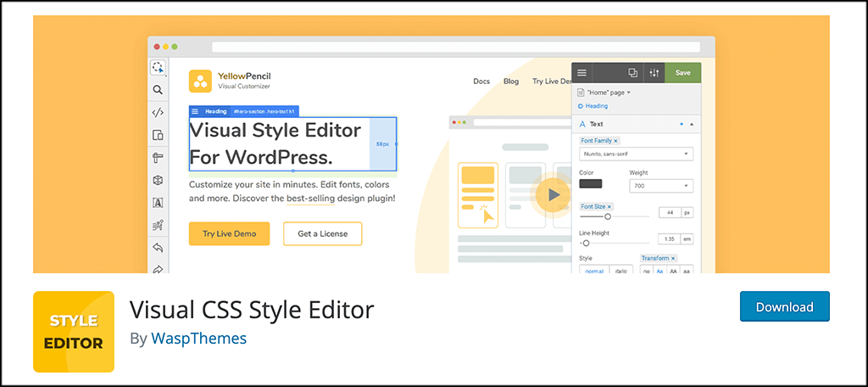
Task: Remove the Font Family tag
Action: (x=615, y=141)
